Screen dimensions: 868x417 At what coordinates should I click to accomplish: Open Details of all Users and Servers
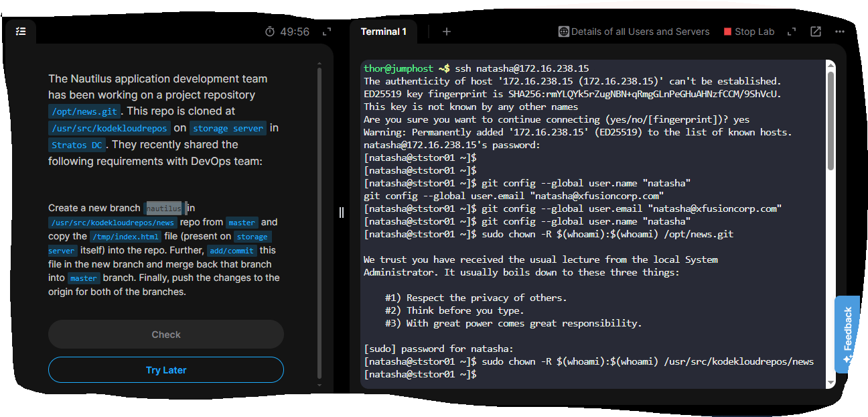[x=634, y=32]
